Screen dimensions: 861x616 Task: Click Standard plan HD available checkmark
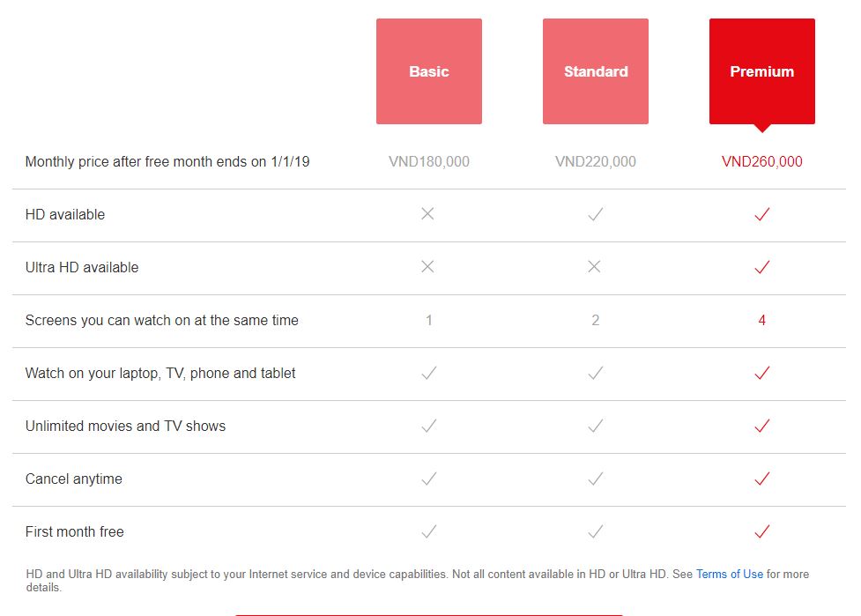pyautogui.click(x=596, y=214)
